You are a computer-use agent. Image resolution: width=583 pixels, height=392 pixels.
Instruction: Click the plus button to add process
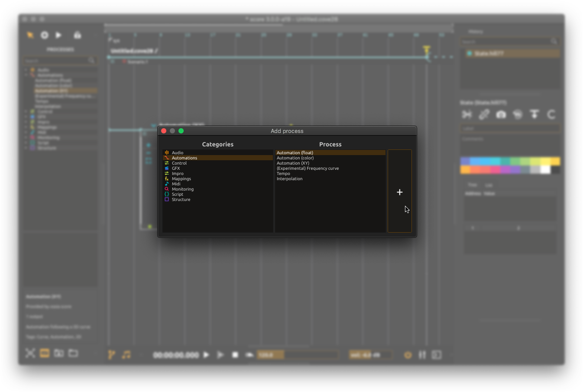tap(399, 191)
